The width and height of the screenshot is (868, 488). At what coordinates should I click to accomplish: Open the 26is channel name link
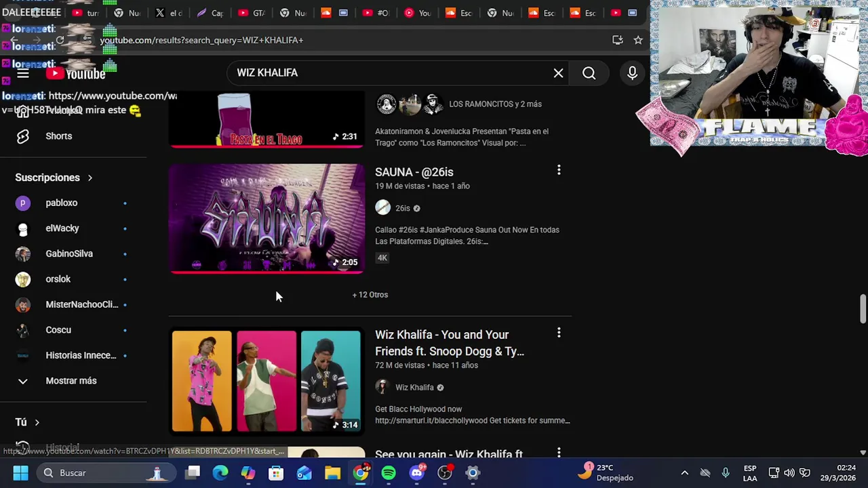coord(403,208)
